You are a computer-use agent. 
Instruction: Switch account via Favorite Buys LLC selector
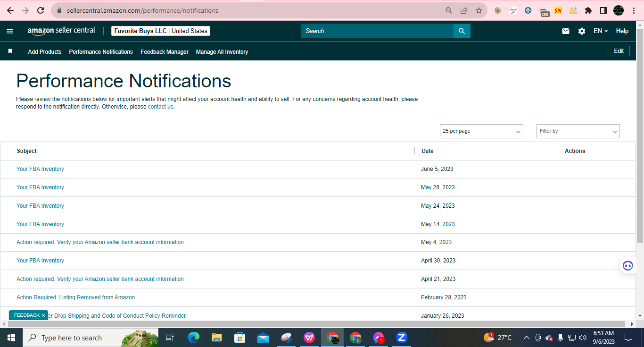point(161,31)
